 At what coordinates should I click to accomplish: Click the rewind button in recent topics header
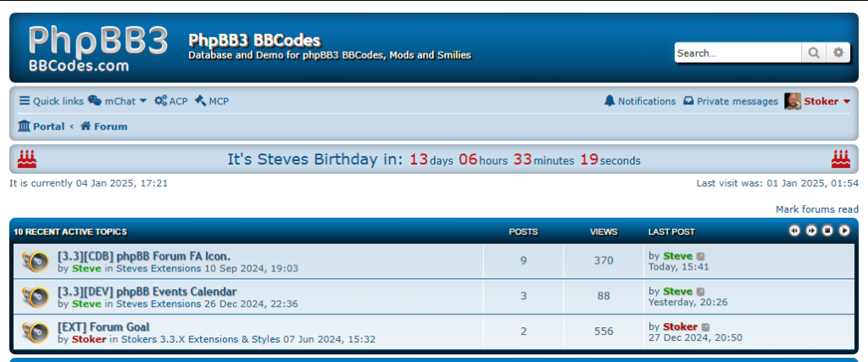pyautogui.click(x=794, y=231)
